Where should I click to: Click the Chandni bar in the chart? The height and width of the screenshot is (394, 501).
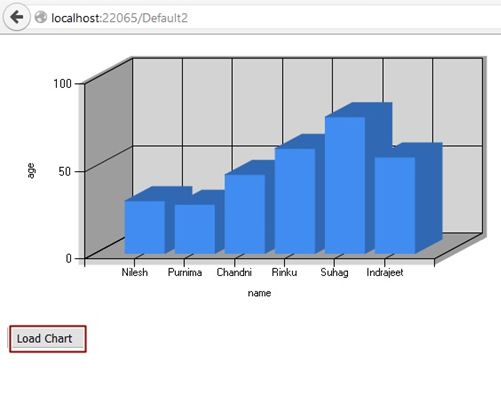point(245,214)
